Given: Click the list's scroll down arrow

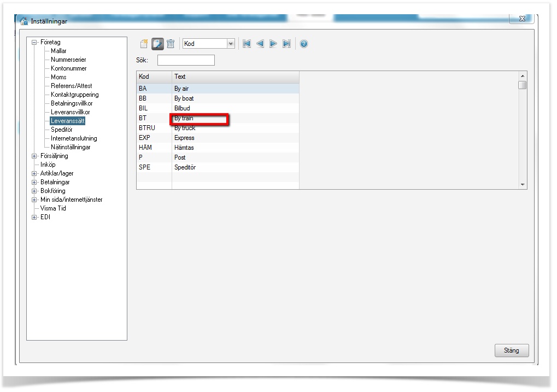Looking at the screenshot, I should point(523,185).
